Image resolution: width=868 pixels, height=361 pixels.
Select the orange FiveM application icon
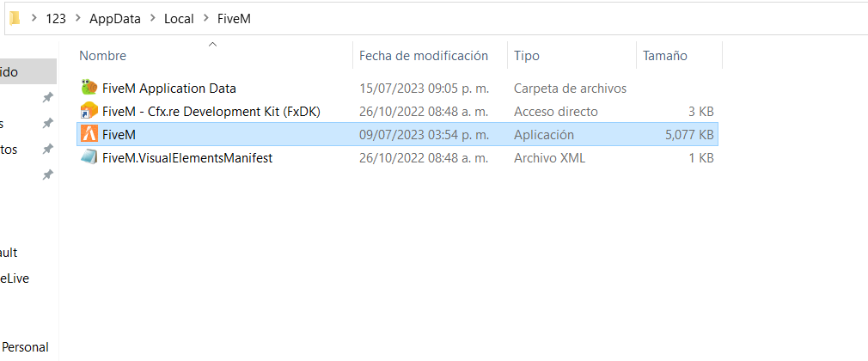point(89,135)
